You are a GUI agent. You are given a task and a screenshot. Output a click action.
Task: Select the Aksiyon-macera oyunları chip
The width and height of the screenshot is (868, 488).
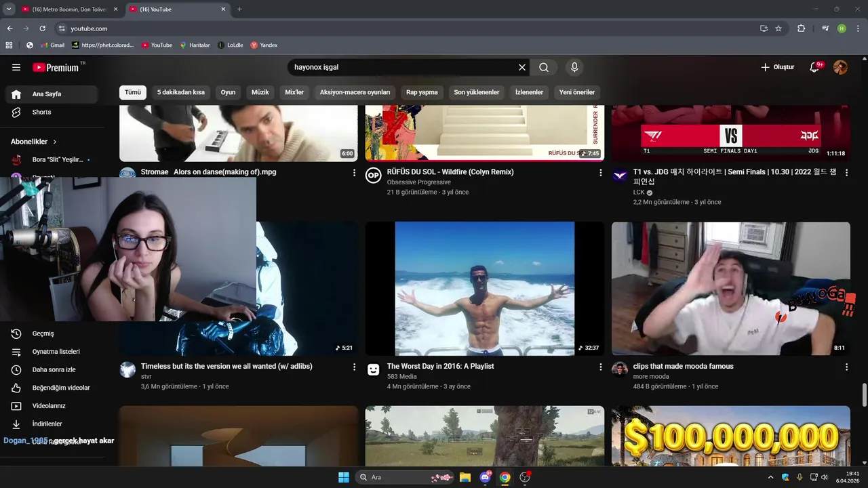click(355, 92)
